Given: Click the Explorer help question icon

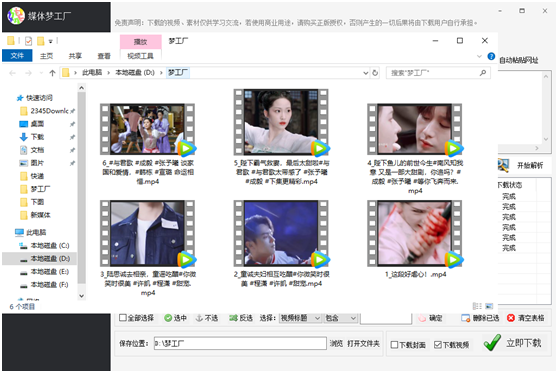Looking at the screenshot, I should point(491,56).
